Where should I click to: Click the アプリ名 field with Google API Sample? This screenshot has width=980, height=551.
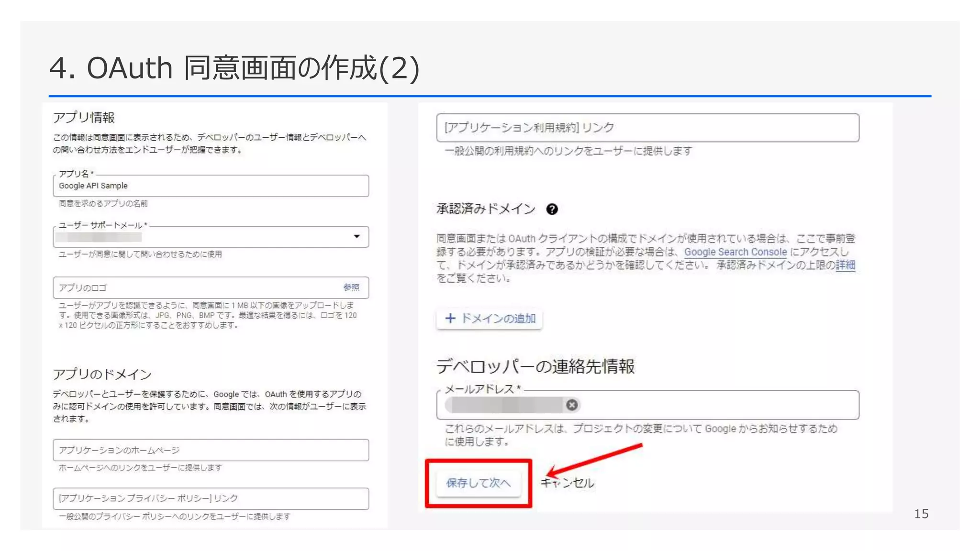click(x=211, y=186)
